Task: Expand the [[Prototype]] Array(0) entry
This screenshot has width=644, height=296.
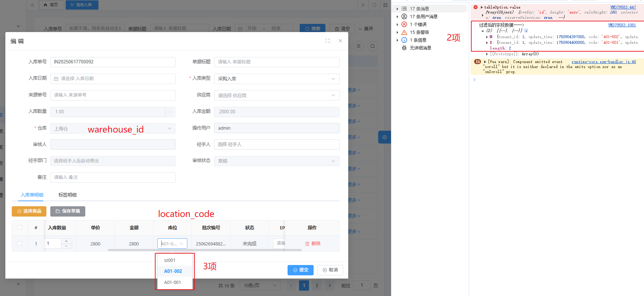Action: click(x=487, y=54)
